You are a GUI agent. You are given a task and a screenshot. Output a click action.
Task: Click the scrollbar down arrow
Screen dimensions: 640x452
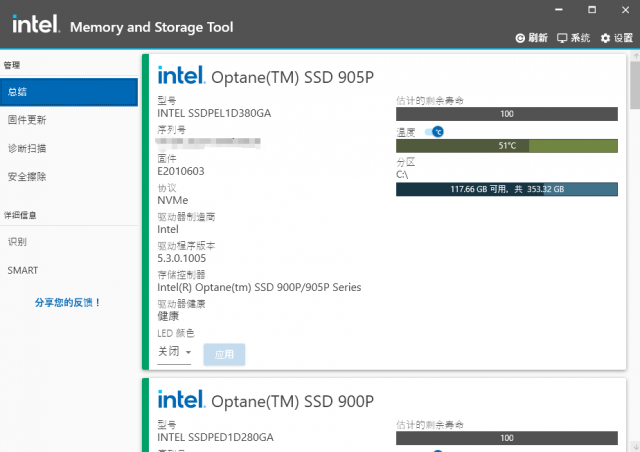click(636, 448)
